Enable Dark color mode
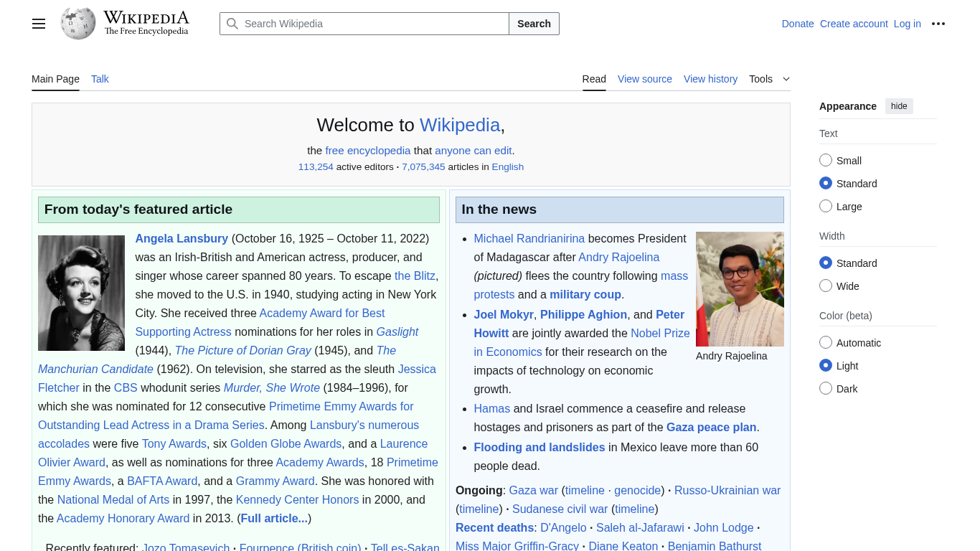The image size is (980, 551). [826, 389]
